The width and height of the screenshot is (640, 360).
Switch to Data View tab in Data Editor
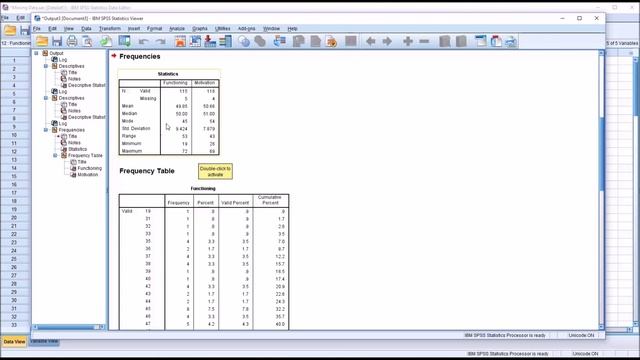pyautogui.click(x=14, y=342)
